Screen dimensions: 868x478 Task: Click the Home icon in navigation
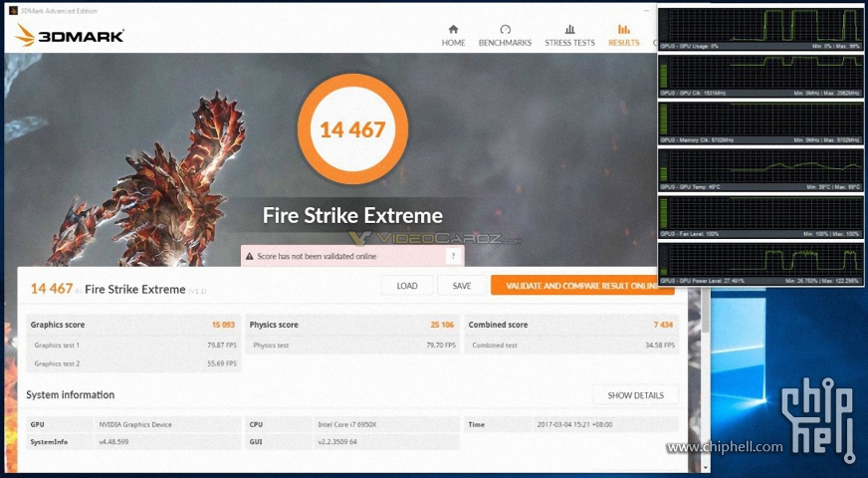(454, 30)
